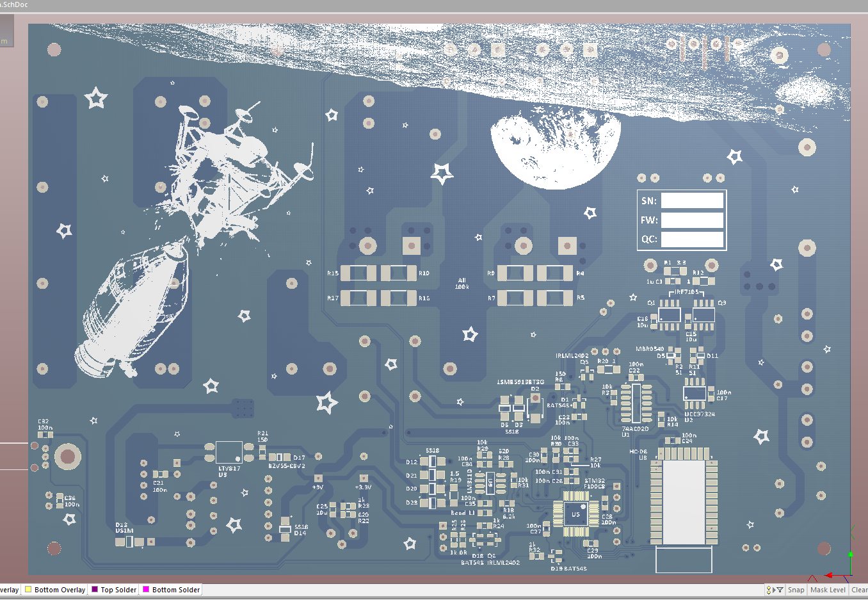Click the white SN label box
Screen dimensions: 868x600
(692, 200)
